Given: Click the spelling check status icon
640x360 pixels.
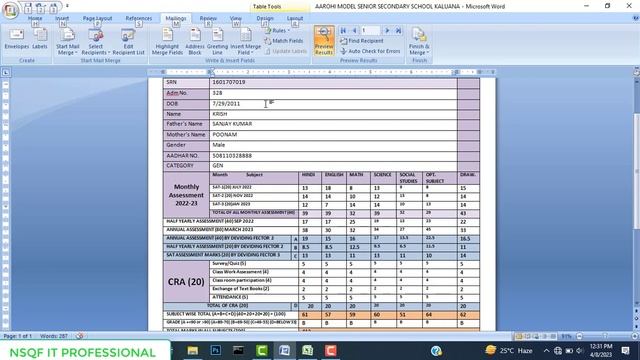Looking at the screenshot, I should click(79, 336).
